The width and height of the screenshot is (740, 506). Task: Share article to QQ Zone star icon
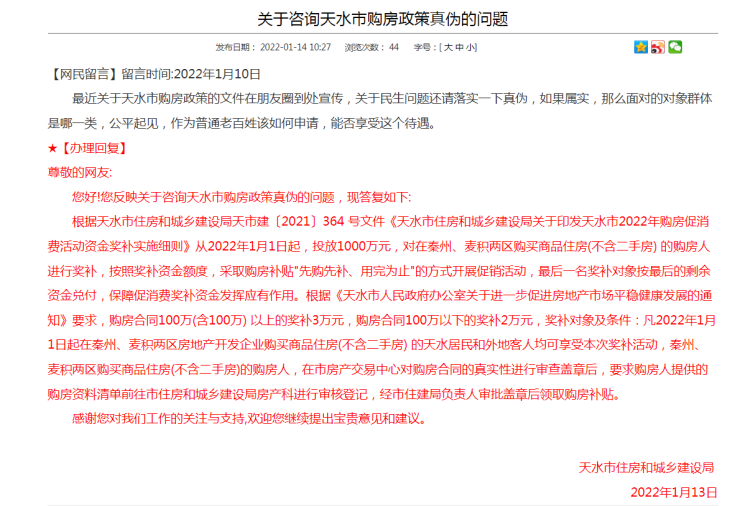point(640,47)
